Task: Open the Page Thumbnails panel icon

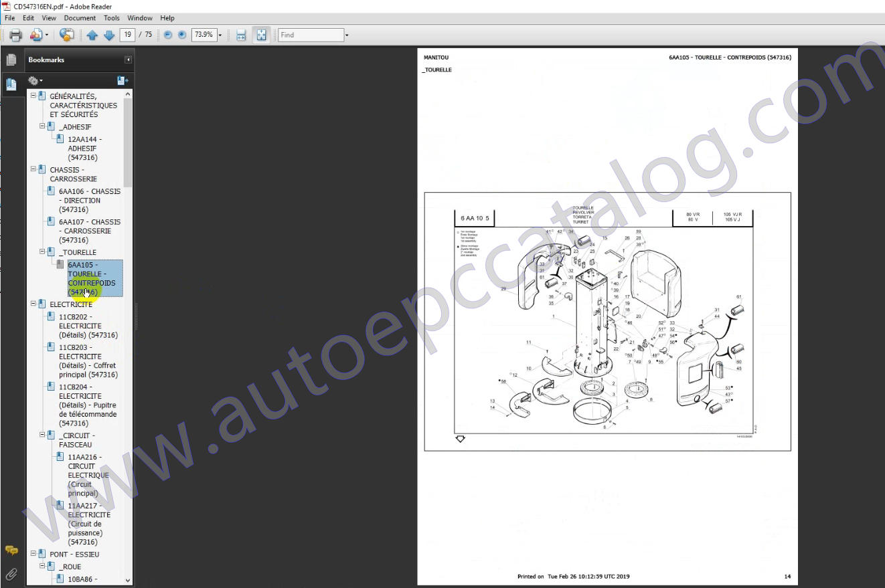Action: coord(11,60)
